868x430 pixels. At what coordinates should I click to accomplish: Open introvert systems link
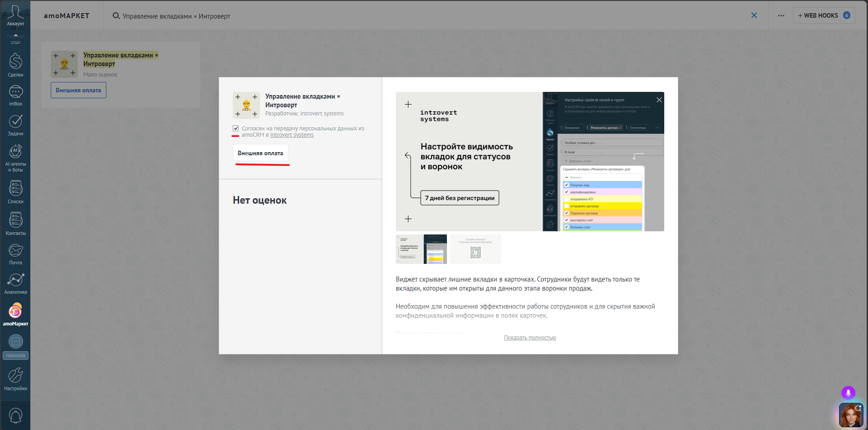pyautogui.click(x=292, y=135)
